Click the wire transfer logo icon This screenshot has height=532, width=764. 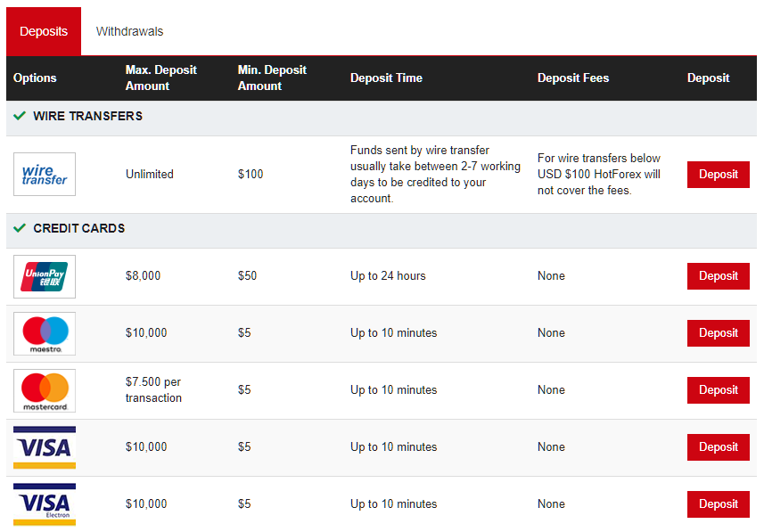coord(45,175)
